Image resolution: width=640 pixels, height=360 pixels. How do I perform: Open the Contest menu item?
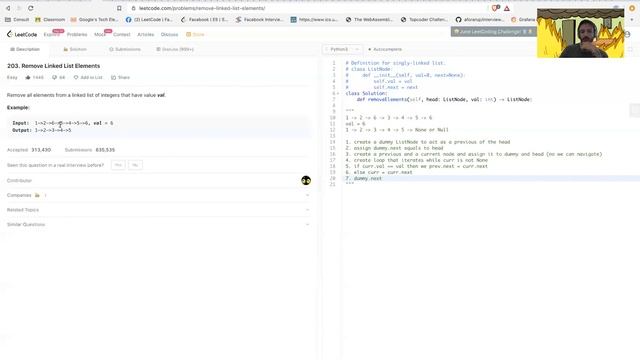click(x=122, y=35)
